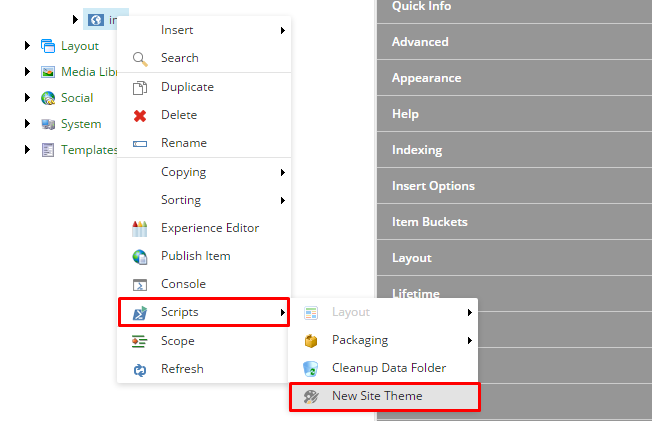Click the Refresh arrows icon

[140, 370]
